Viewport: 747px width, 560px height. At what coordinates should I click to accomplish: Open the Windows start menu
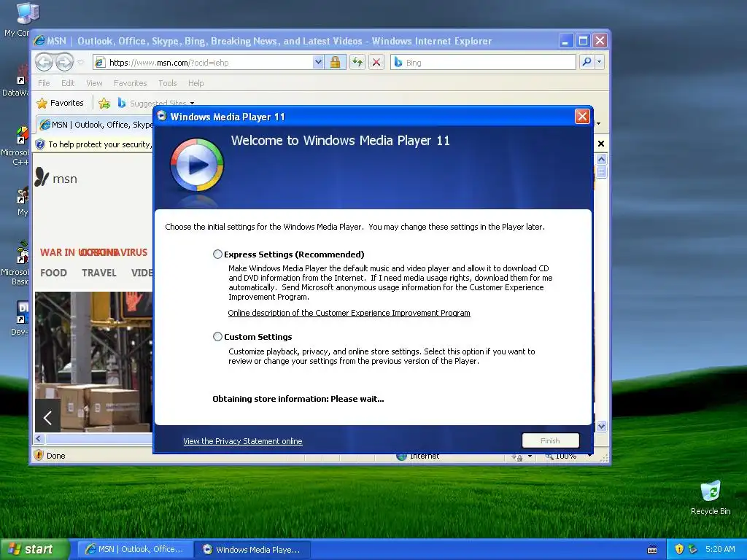(x=35, y=550)
